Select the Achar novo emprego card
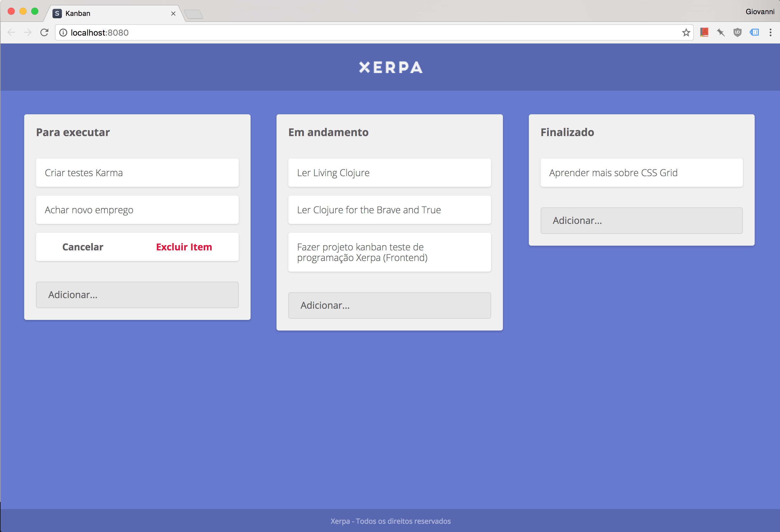The height and width of the screenshot is (532, 780). click(137, 210)
